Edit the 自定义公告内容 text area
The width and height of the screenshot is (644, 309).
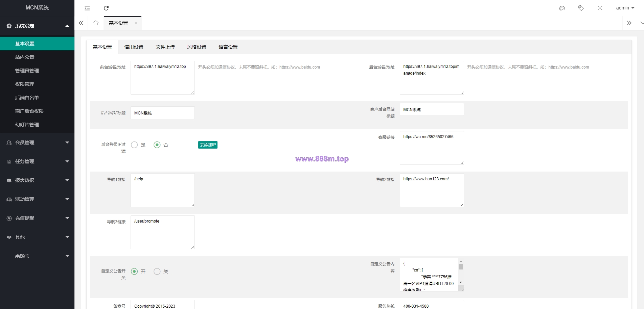[432, 275]
